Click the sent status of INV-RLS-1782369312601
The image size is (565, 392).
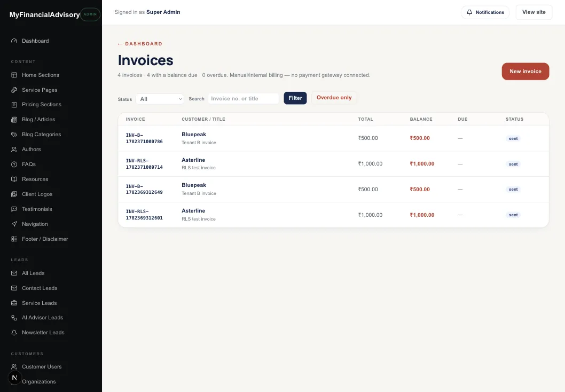pos(513,215)
